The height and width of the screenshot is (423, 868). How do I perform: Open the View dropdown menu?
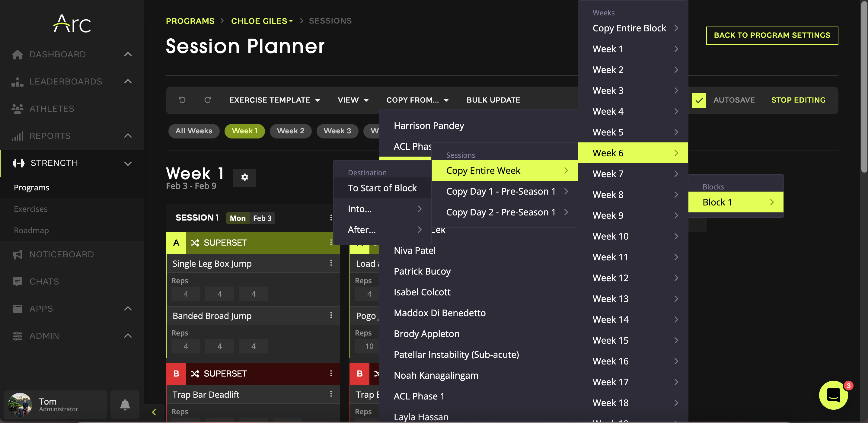(353, 100)
